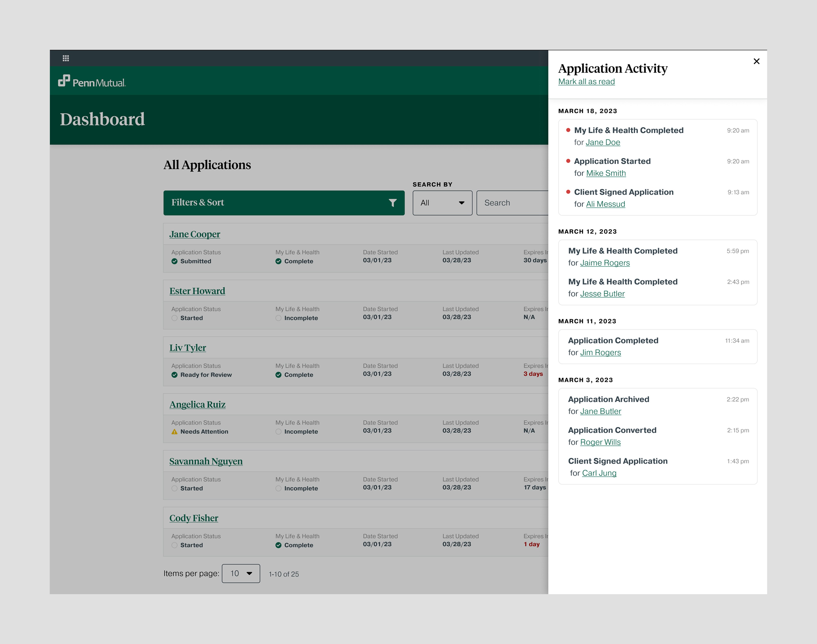Image resolution: width=817 pixels, height=644 pixels.
Task: Click the 'Application Converted' notification title
Action: coord(612,430)
